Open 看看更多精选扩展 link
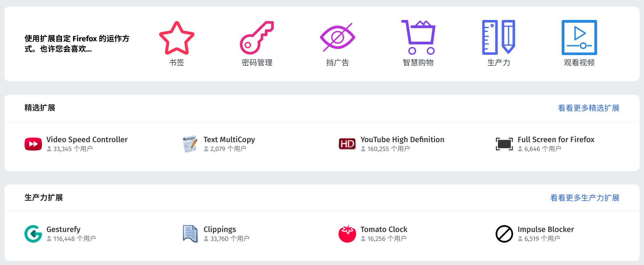The height and width of the screenshot is (265, 644). (x=589, y=108)
